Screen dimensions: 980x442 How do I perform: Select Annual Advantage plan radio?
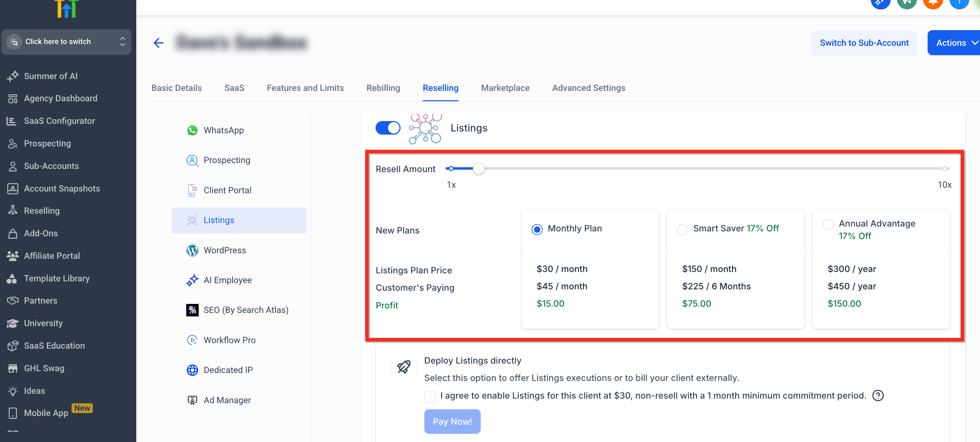coord(828,224)
